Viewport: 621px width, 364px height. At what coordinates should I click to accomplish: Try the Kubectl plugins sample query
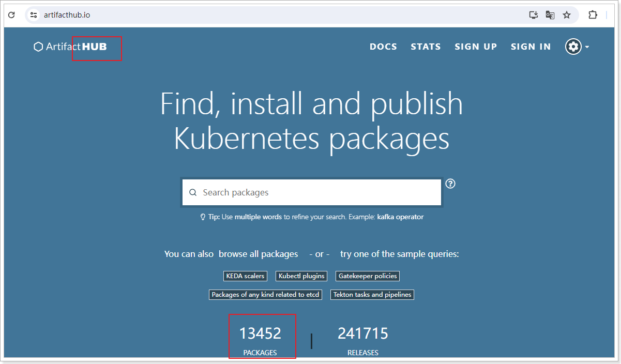pyautogui.click(x=301, y=276)
